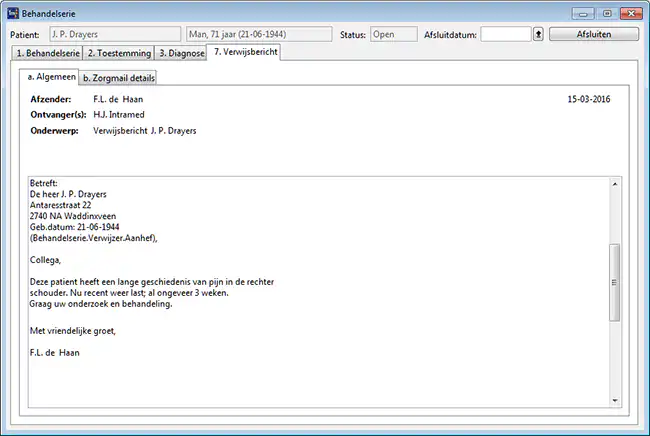Open the 3. Diagnose tab
This screenshot has width=650, height=436.
(181, 53)
